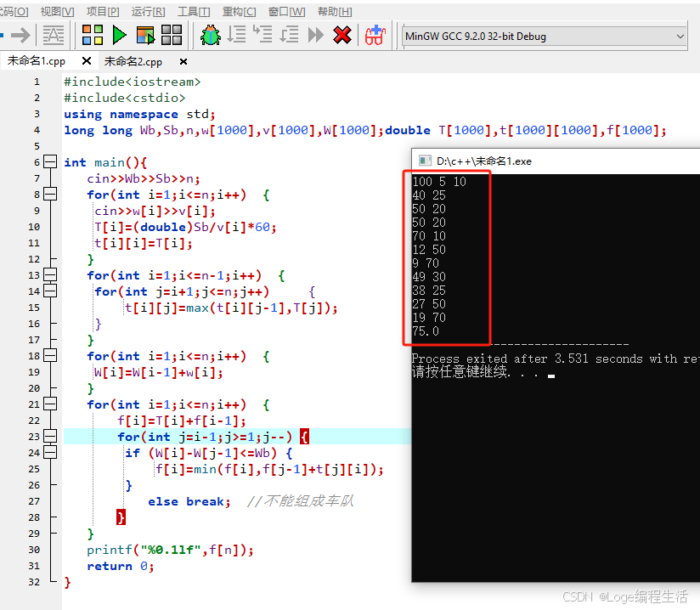Open the 重构[C] menu
Screen dimensions: 700x610
[240, 12]
